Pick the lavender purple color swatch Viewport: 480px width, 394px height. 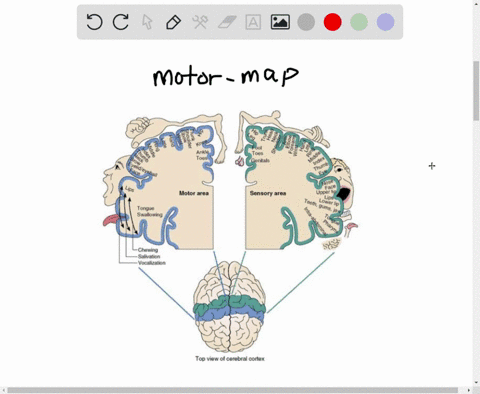coord(386,22)
